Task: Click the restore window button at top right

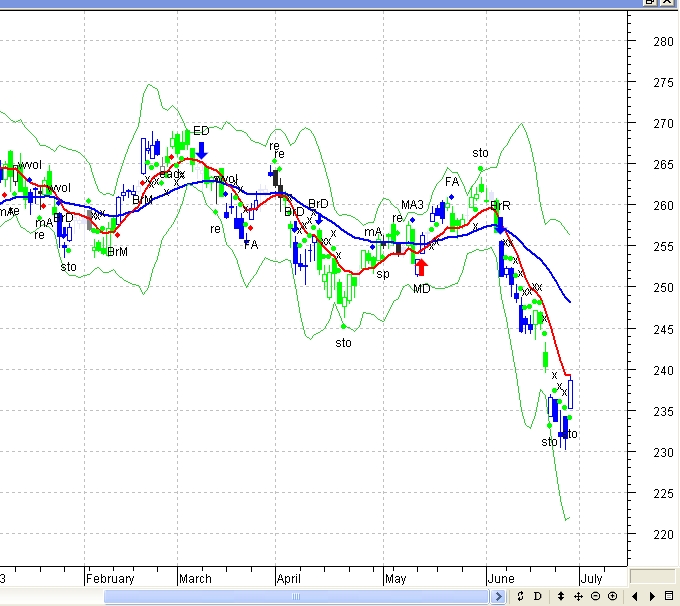Action: click(x=652, y=3)
